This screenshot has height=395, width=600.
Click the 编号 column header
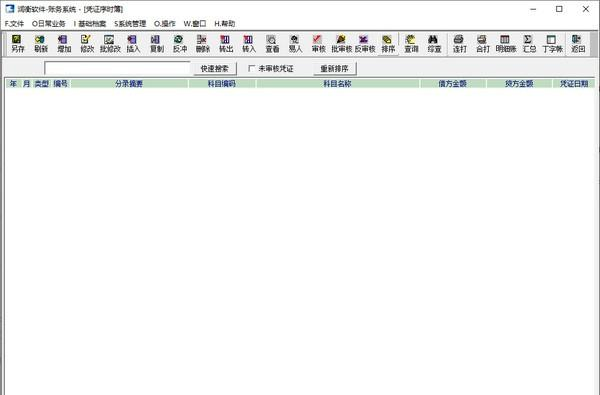point(60,83)
